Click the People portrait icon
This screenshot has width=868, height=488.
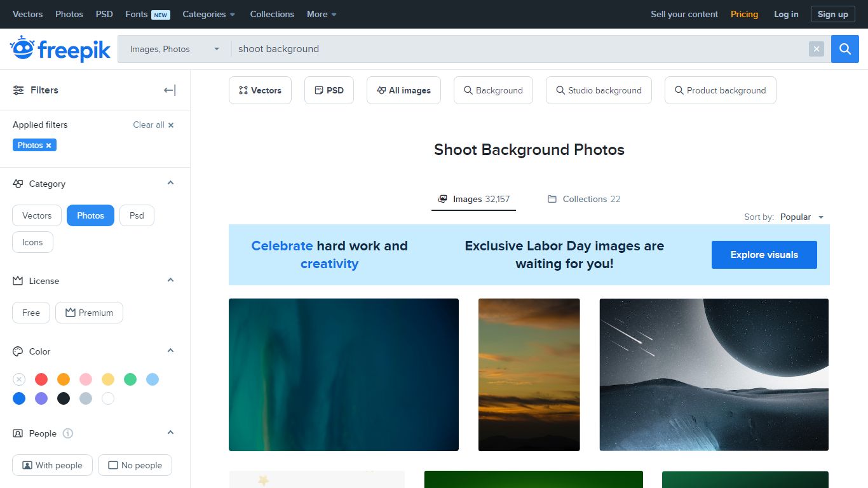(x=18, y=433)
